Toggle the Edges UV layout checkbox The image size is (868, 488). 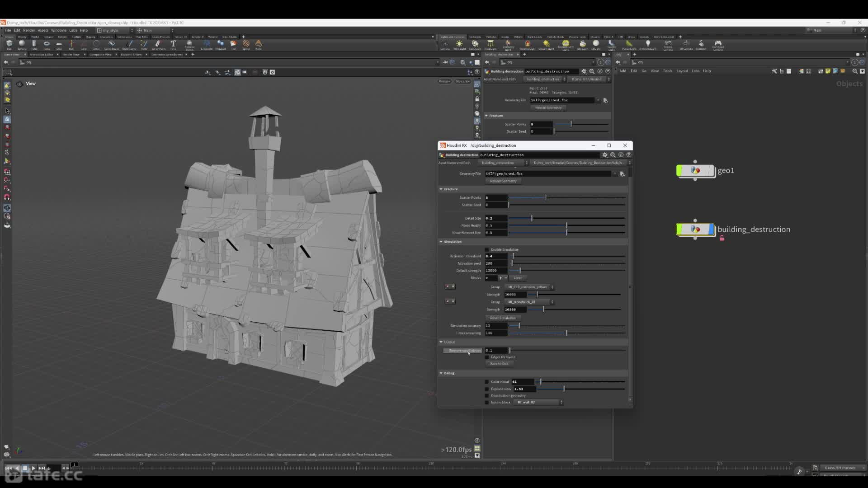click(487, 357)
